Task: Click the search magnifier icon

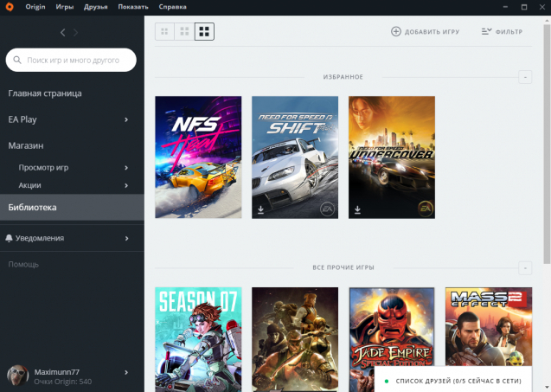Action: point(17,60)
